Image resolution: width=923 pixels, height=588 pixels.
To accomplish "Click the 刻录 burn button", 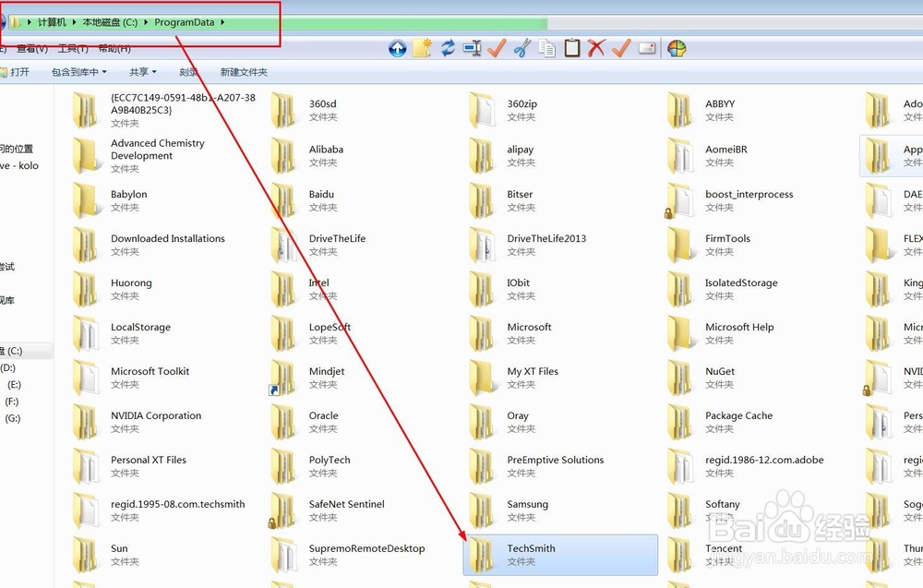I will pos(188,72).
